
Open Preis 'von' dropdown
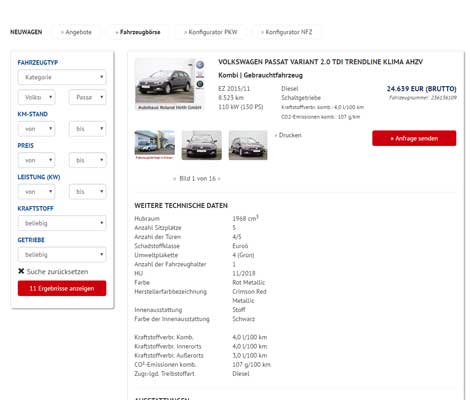coord(37,160)
